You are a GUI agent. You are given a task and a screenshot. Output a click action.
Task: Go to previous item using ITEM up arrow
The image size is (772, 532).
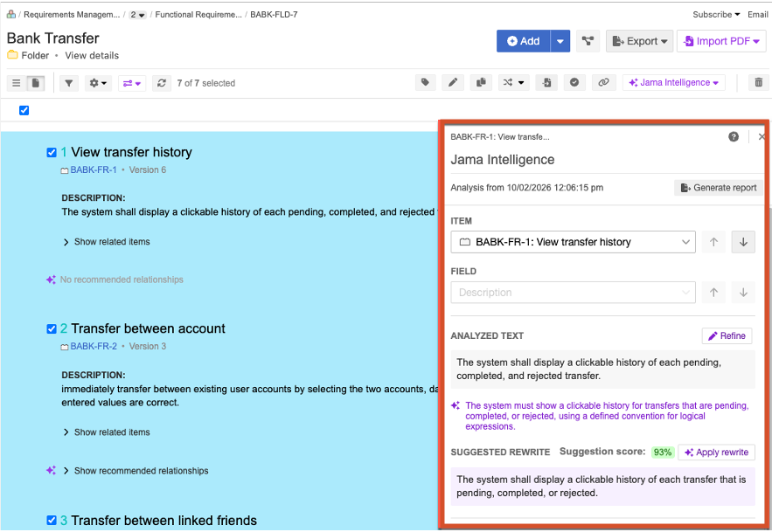click(x=714, y=242)
